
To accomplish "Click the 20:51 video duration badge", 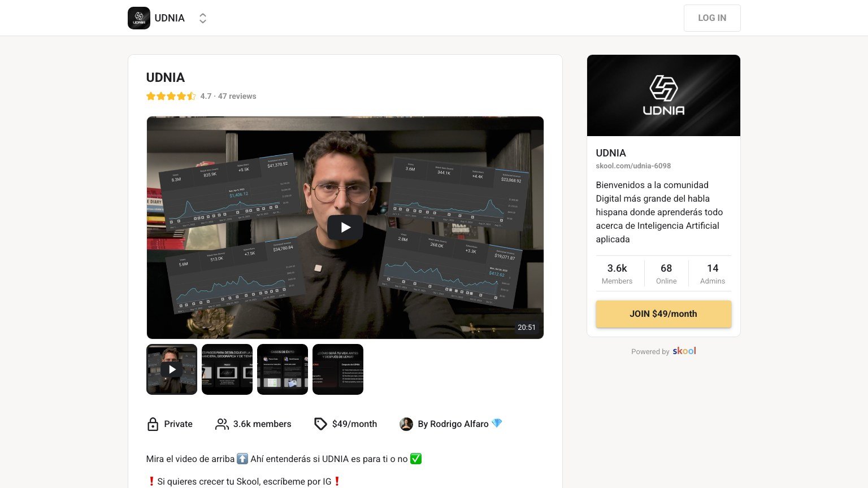I will point(527,328).
